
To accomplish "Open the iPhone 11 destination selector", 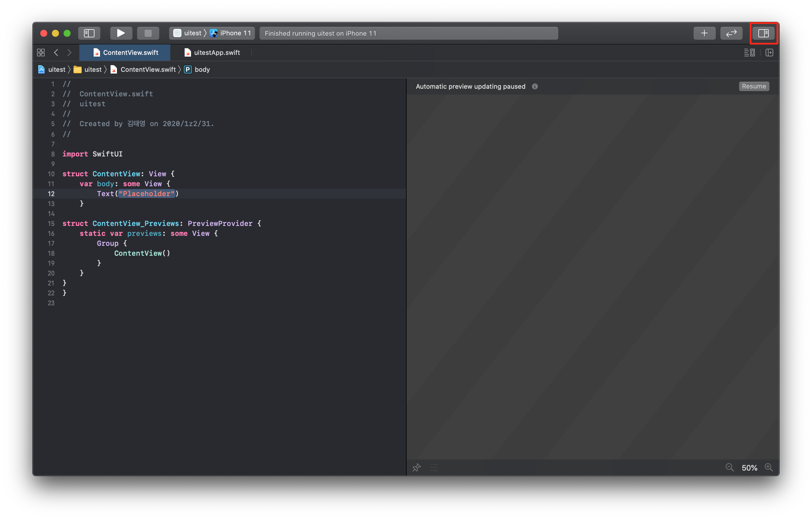I will pos(231,33).
